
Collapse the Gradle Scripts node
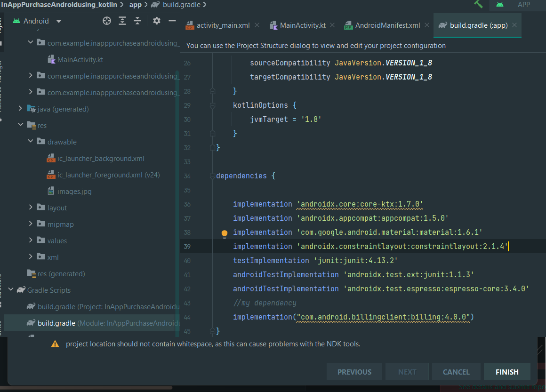[x=11, y=290]
